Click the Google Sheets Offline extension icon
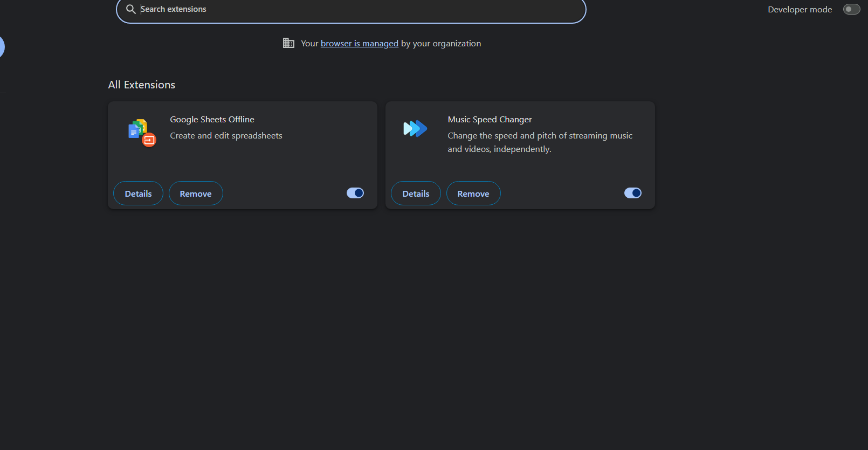Image resolution: width=868 pixels, height=450 pixels. point(142,133)
